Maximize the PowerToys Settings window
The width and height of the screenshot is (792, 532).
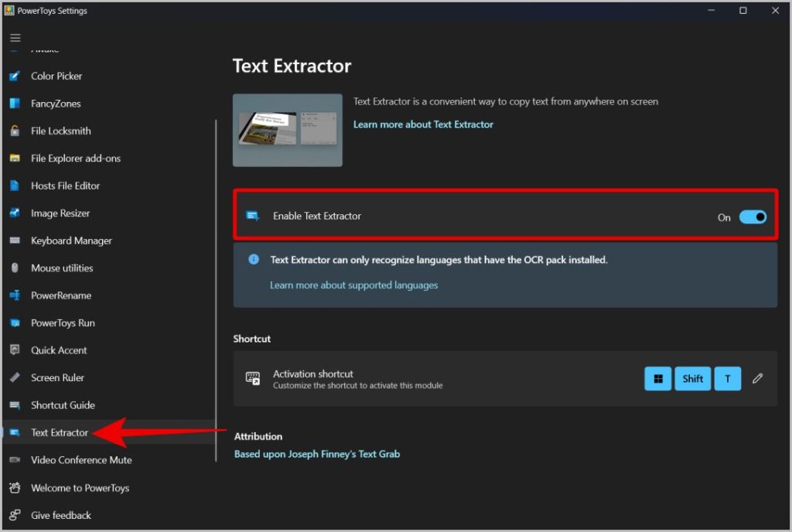tap(743, 10)
